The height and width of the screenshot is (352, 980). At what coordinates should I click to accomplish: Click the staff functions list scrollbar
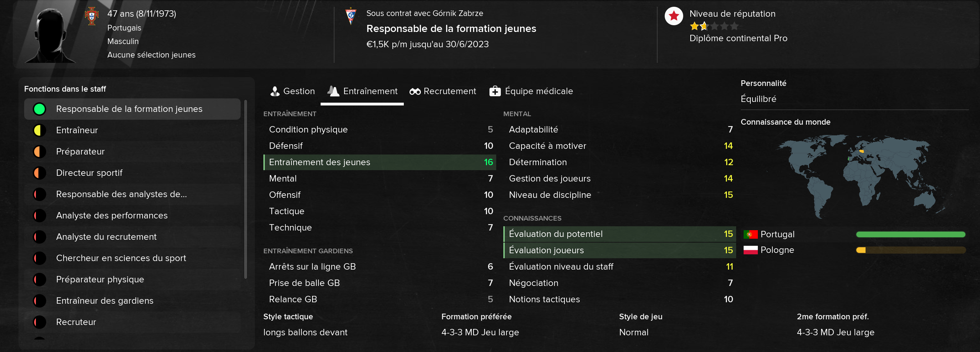(245, 189)
